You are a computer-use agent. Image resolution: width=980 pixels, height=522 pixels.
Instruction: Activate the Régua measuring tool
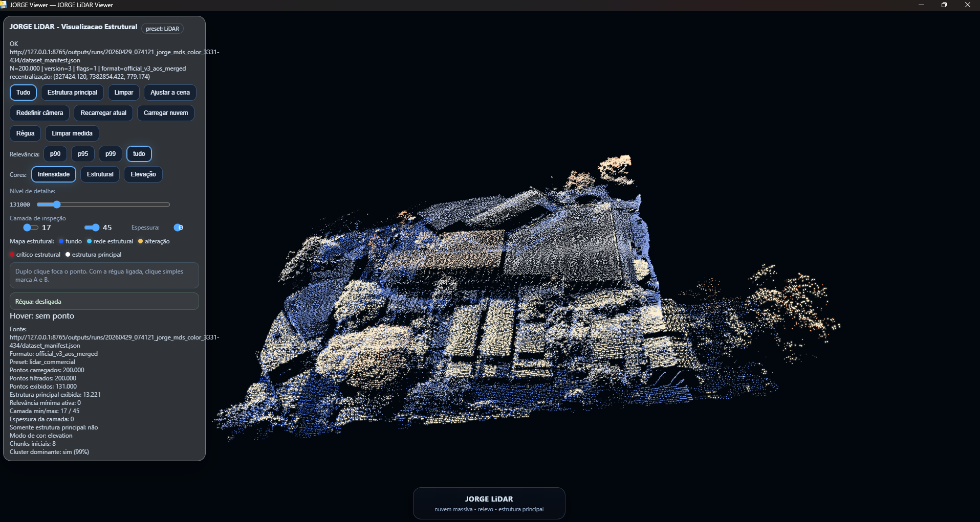click(x=25, y=133)
